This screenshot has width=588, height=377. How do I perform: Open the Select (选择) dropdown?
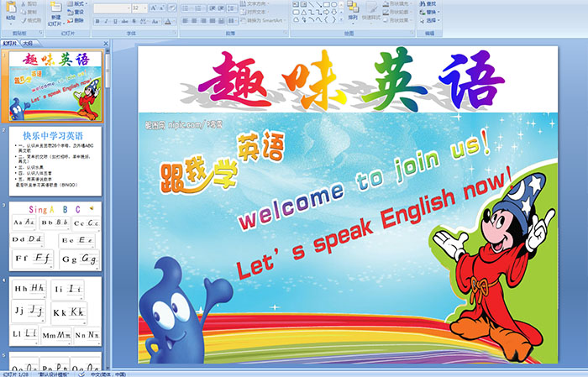pos(430,20)
